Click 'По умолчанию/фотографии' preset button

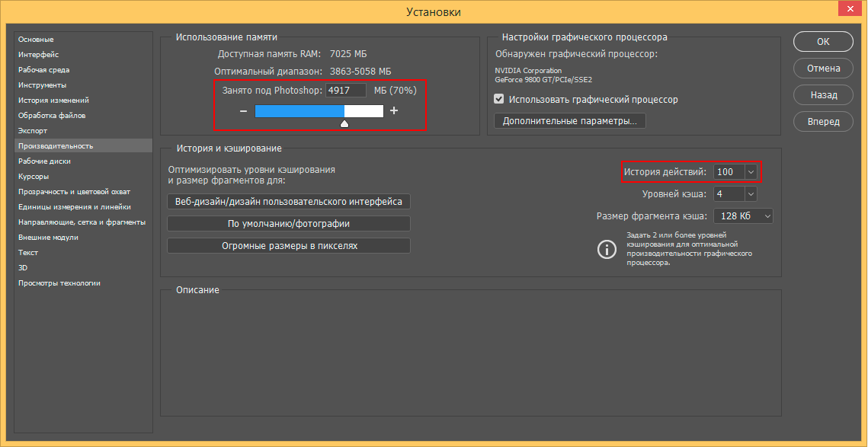point(289,224)
